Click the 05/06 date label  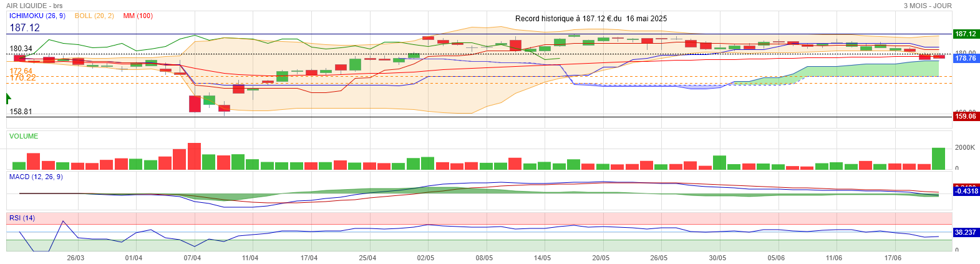(776, 258)
